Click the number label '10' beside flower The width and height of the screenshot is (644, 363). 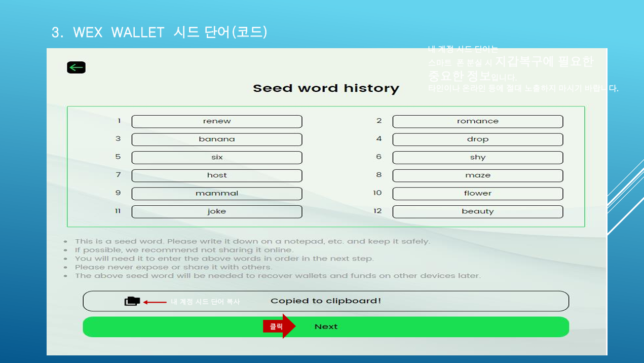pos(377,193)
